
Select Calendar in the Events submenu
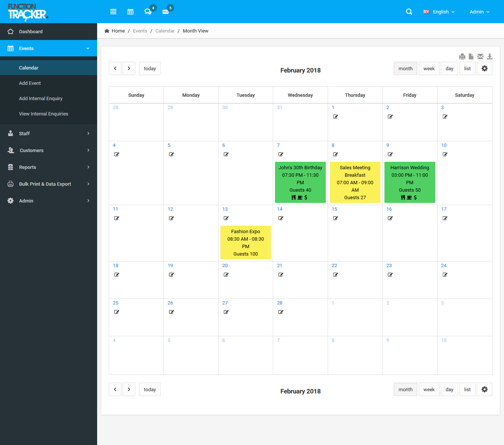pyautogui.click(x=49, y=68)
